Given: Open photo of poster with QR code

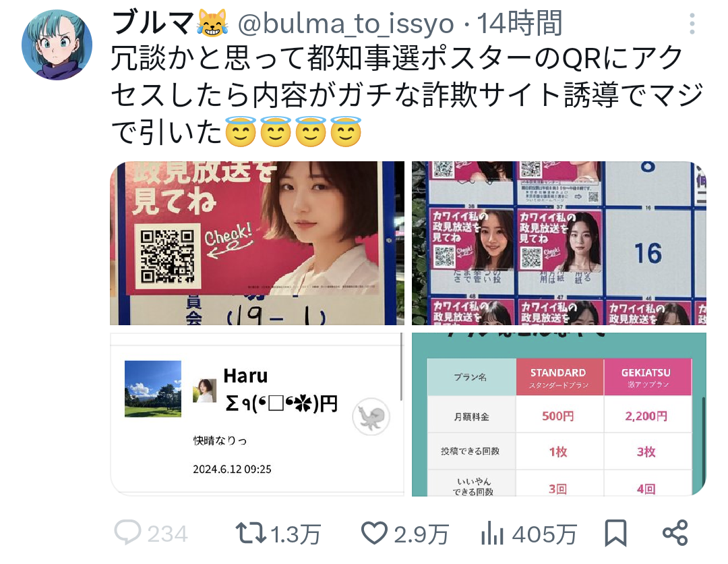Looking at the screenshot, I should coord(257,243).
